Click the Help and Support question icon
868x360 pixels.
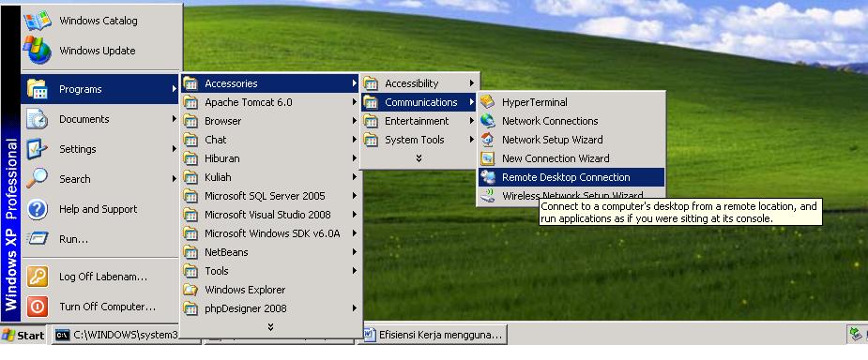[x=38, y=209]
